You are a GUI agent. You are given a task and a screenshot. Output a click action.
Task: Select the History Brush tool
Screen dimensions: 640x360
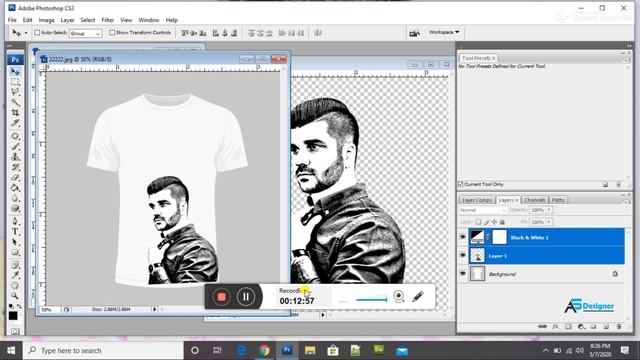(x=15, y=167)
